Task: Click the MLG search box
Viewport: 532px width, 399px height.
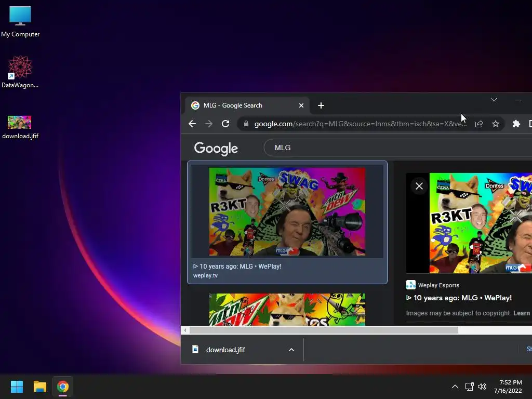Action: pos(397,148)
